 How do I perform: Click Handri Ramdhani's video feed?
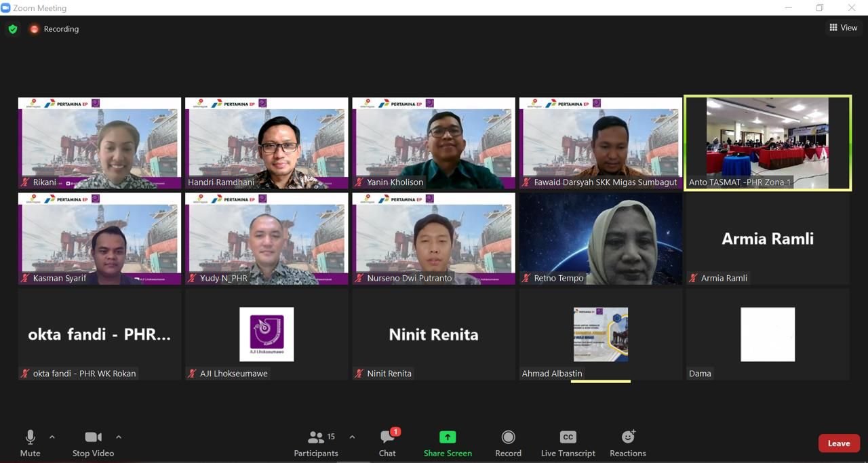[x=267, y=142]
